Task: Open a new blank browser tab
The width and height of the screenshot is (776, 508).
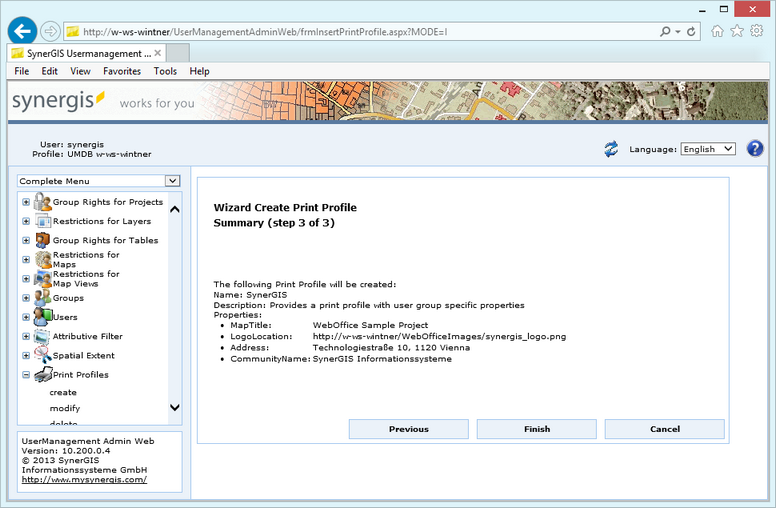Action: click(178, 53)
